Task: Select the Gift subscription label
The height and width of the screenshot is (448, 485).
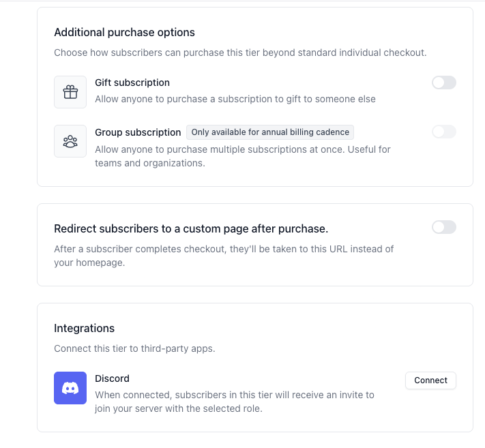Action: [x=132, y=83]
